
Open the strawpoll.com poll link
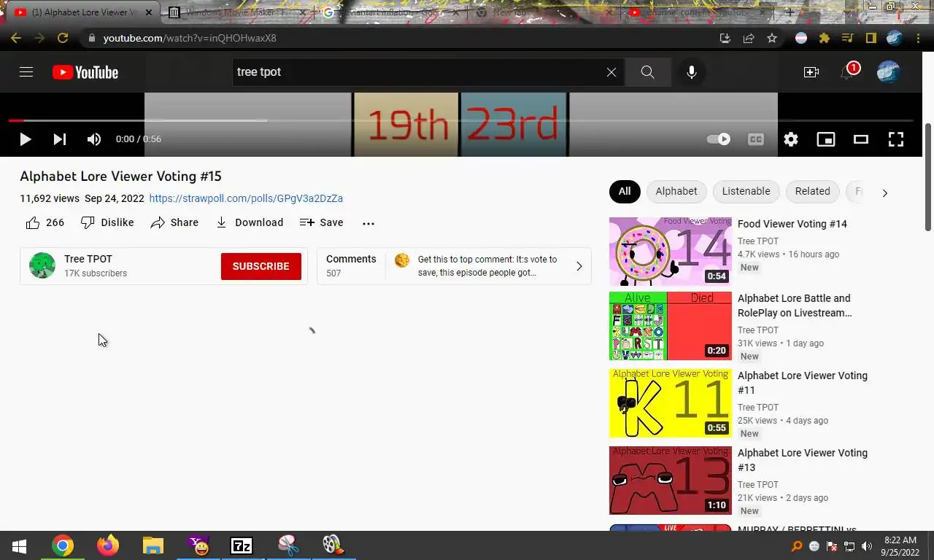(246, 198)
